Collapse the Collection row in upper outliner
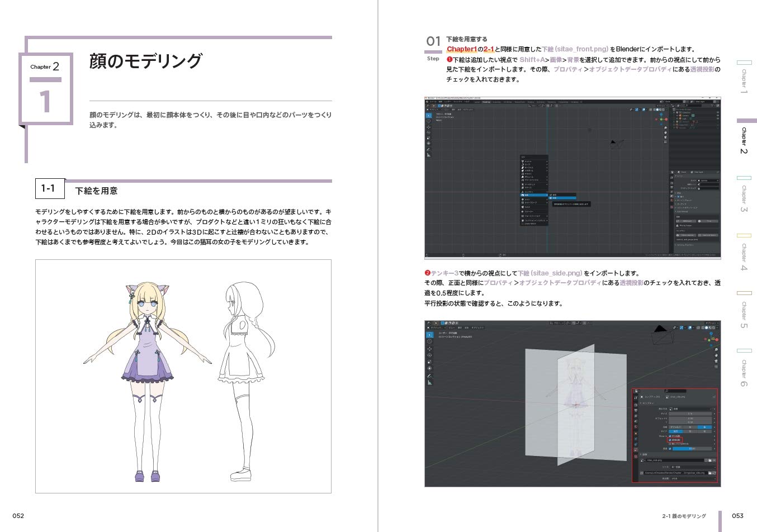The width and height of the screenshot is (757, 532). click(x=674, y=112)
